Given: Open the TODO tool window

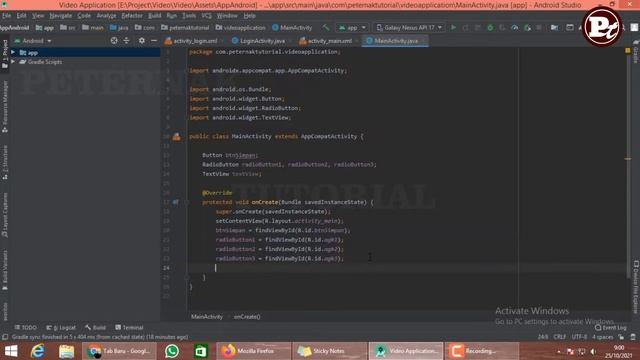Looking at the screenshot, I should (25, 327).
